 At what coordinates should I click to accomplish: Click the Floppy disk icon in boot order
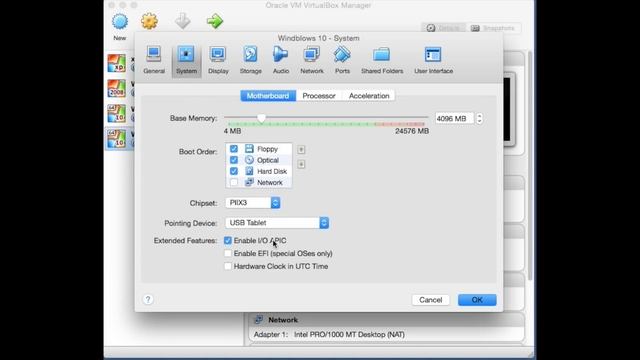point(249,149)
